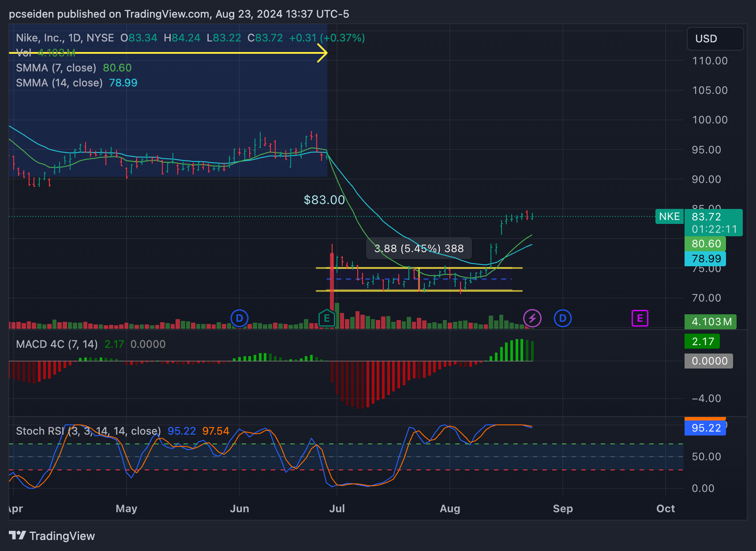756x551 pixels.
Task: Click the blue dividend marker in early June
Action: point(240,318)
